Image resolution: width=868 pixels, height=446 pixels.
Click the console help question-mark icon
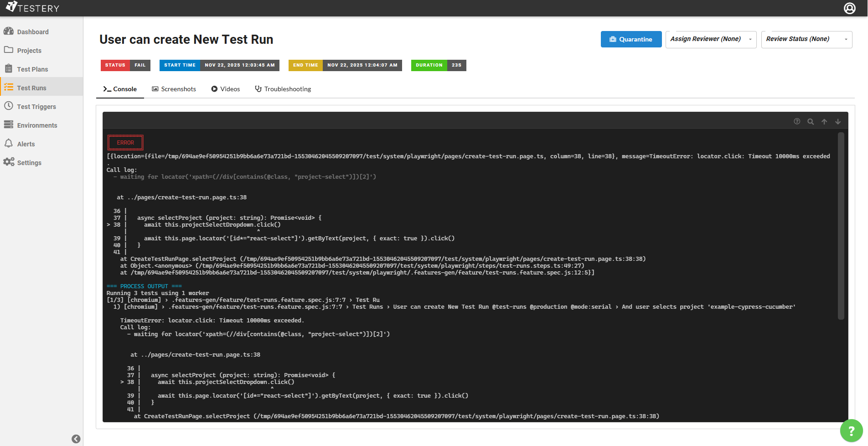[797, 121]
